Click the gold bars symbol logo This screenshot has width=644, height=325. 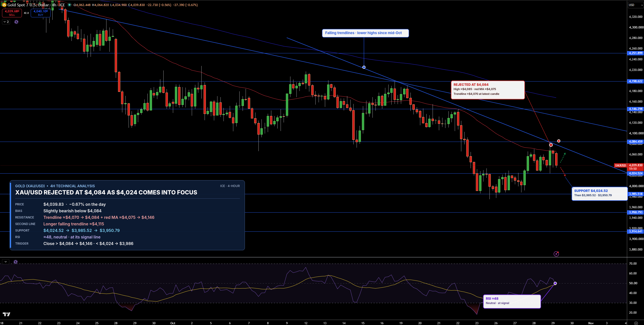(4, 5)
